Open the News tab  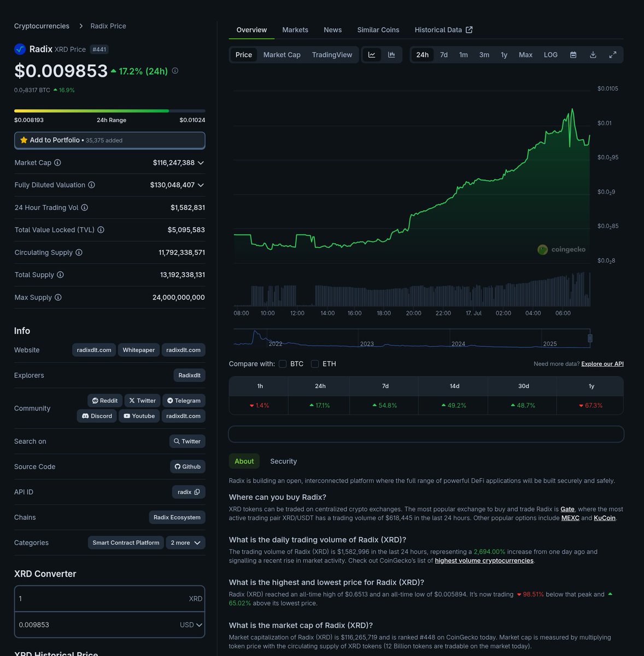(332, 30)
